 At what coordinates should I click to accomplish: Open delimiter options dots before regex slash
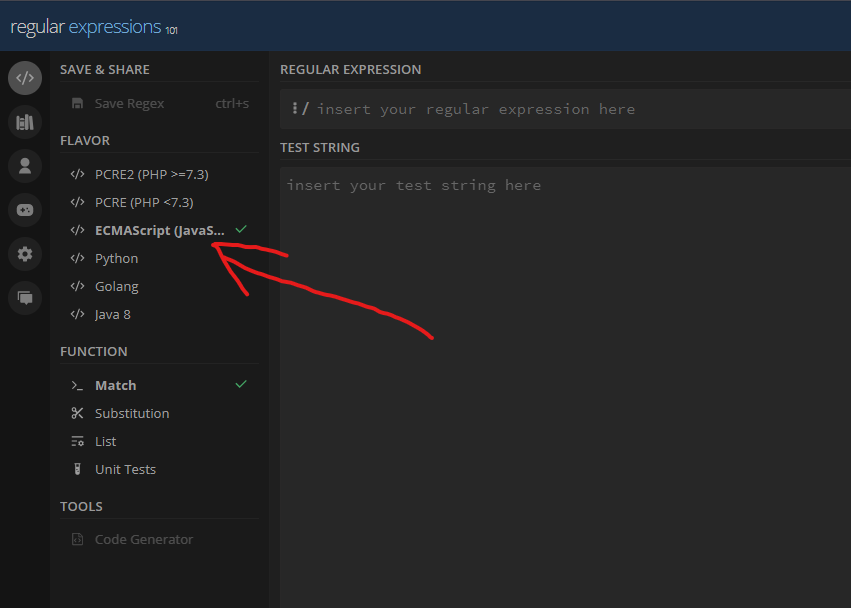point(295,109)
